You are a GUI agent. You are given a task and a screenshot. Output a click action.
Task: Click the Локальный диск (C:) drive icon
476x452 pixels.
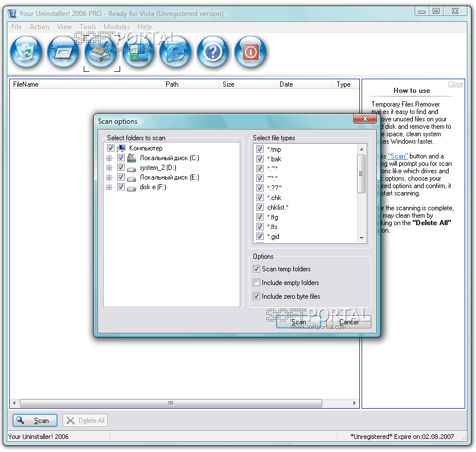click(x=132, y=158)
